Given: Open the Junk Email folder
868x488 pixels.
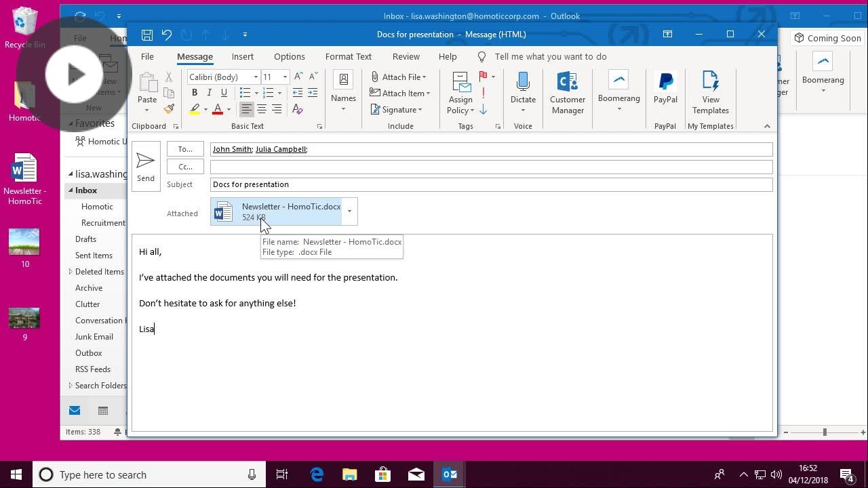Looking at the screenshot, I should click(94, 337).
